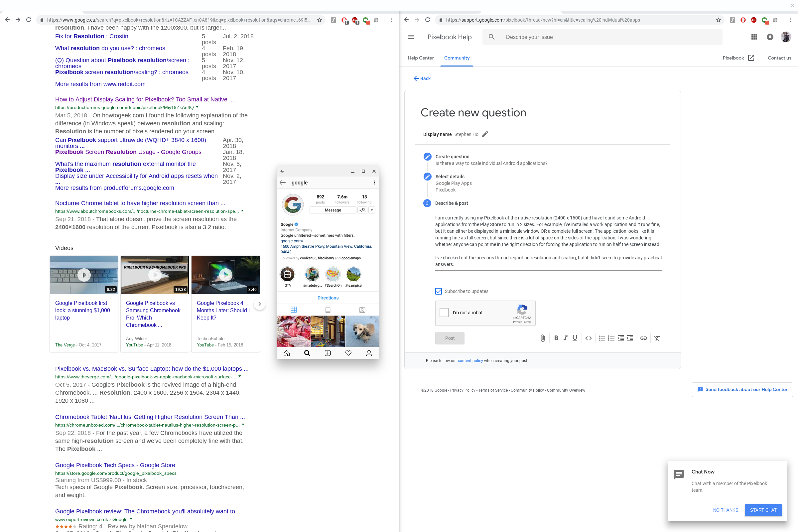Open follow options arrow beside Message
This screenshot has height=532, width=798.
[x=372, y=210]
